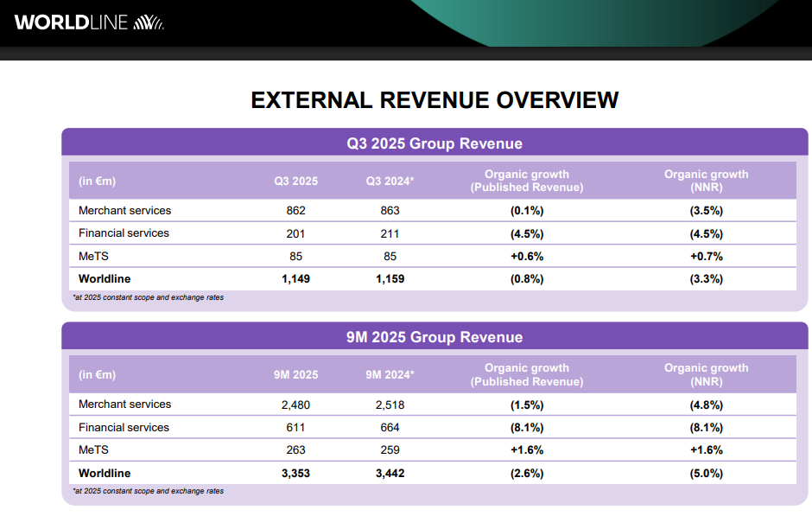Click the External Revenue Overview title
Viewport: 812px width, 516px height.
435,100
